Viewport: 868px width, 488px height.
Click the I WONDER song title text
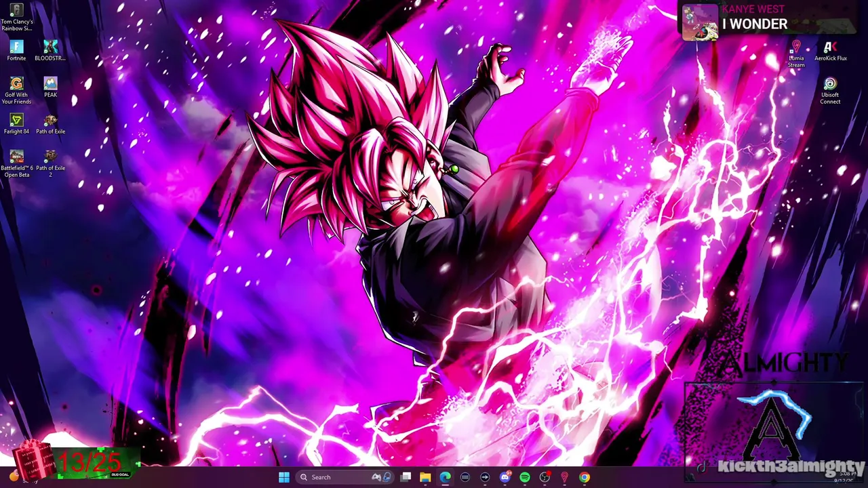(x=755, y=24)
